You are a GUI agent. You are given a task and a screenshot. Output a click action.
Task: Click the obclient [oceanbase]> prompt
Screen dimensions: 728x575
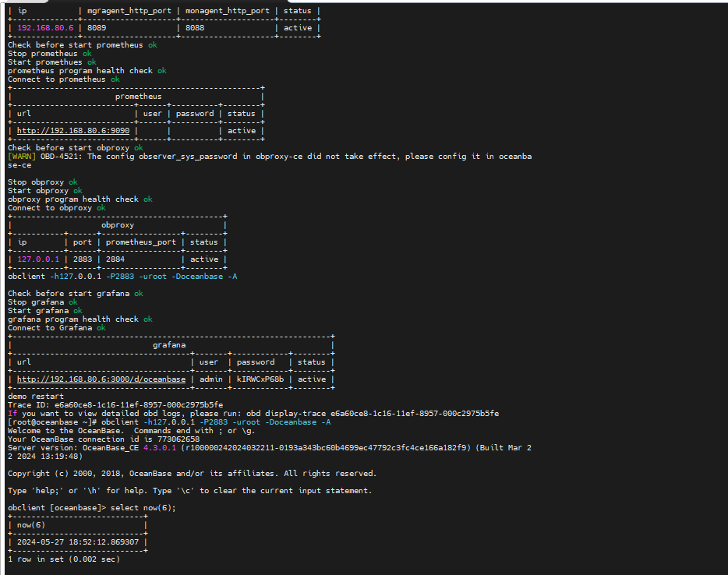coord(57,508)
